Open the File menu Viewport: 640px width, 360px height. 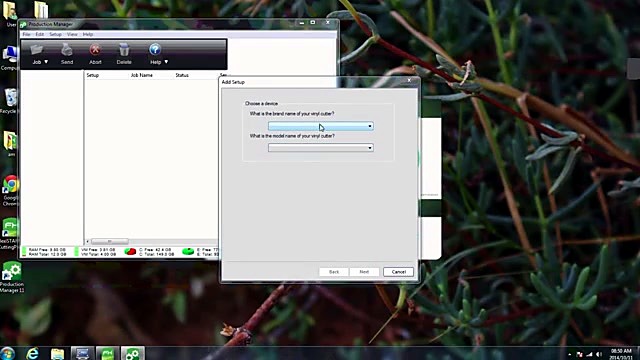click(27, 34)
